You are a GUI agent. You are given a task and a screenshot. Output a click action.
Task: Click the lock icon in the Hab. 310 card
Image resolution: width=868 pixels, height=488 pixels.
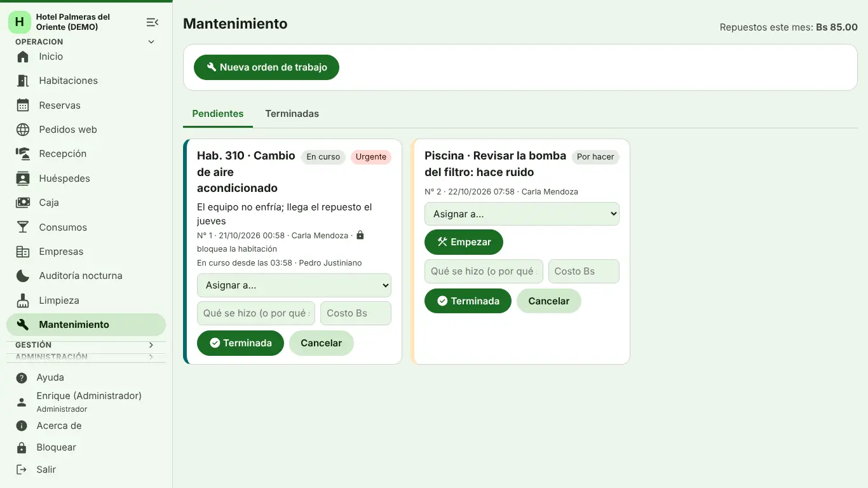pos(360,235)
